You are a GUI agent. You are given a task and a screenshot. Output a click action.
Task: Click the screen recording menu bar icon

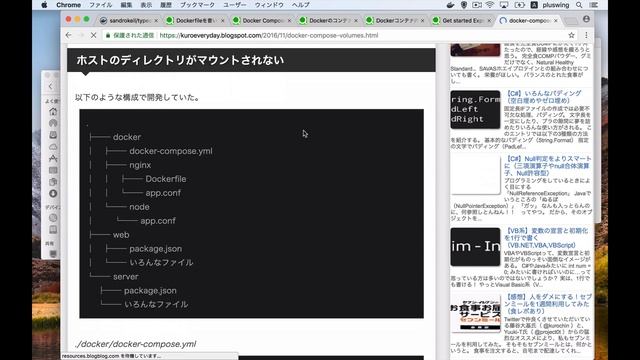tap(477, 5)
